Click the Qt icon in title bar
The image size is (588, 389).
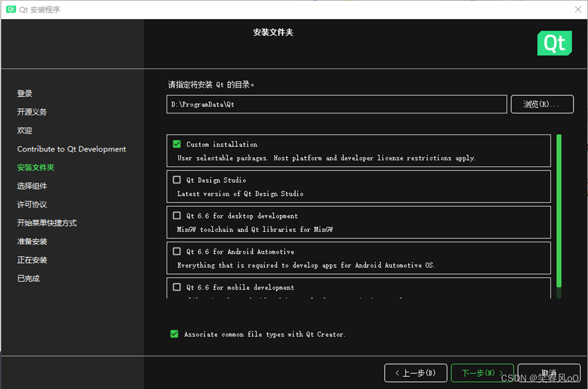(x=11, y=9)
